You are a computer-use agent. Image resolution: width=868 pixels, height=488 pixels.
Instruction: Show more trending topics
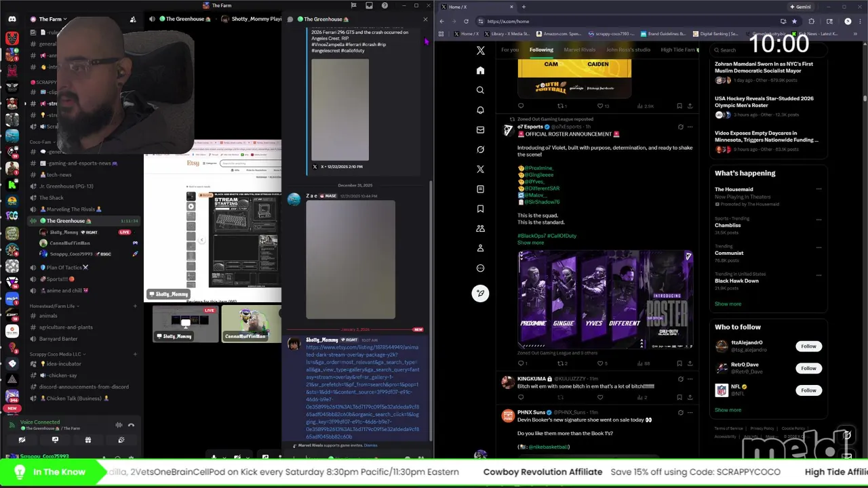(728, 304)
